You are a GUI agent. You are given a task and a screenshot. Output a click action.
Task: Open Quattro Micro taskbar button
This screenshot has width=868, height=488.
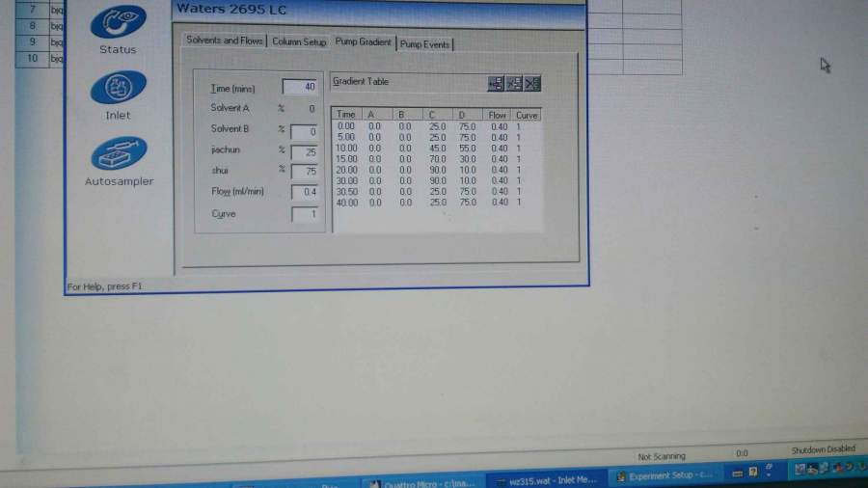point(423,483)
